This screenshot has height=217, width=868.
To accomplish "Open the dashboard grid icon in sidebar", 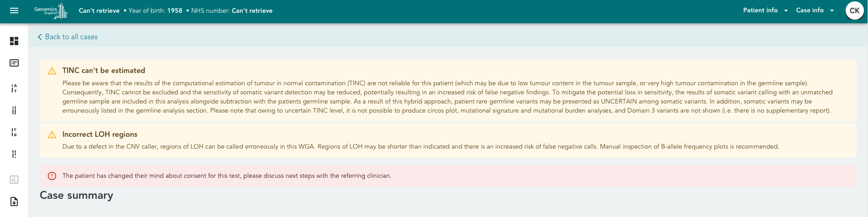I will click(x=14, y=41).
